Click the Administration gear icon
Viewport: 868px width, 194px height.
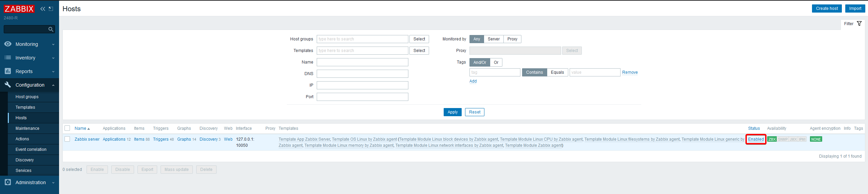7,182
